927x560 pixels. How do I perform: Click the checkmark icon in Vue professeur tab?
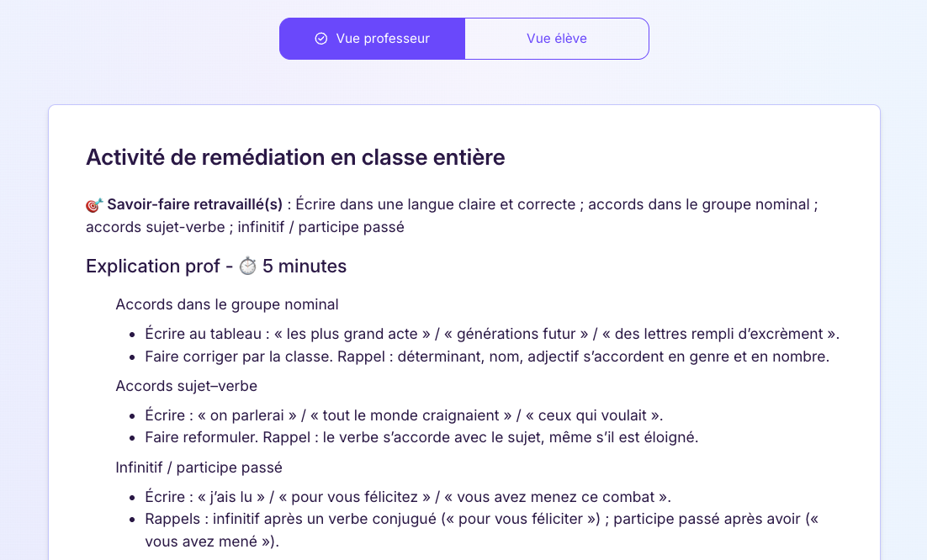320,38
